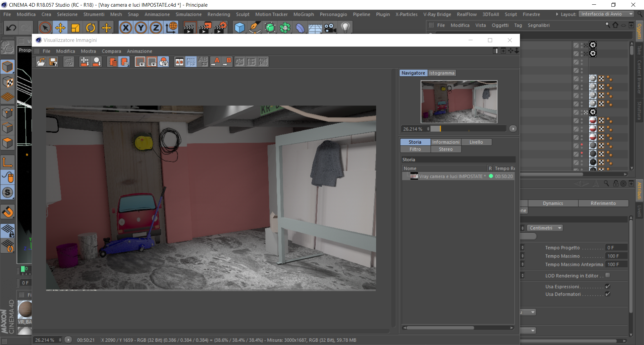This screenshot has width=644, height=345.
Task: Click the Dynamics tab in Attributes
Action: click(x=553, y=203)
